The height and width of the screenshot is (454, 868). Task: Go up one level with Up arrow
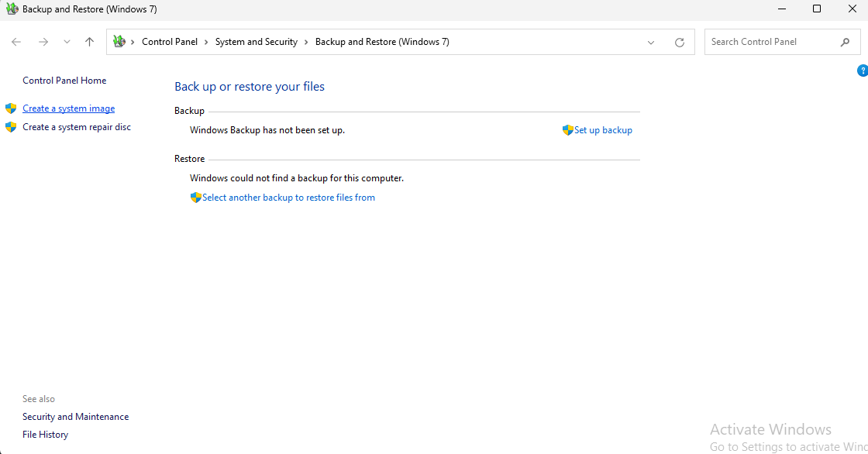89,42
